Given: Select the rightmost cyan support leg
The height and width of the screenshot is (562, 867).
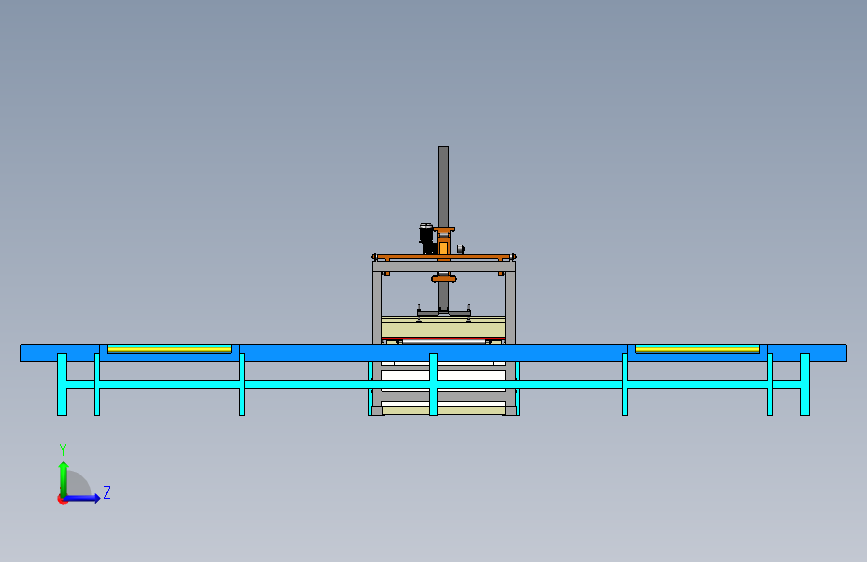Looking at the screenshot, I should pyautogui.click(x=805, y=384).
